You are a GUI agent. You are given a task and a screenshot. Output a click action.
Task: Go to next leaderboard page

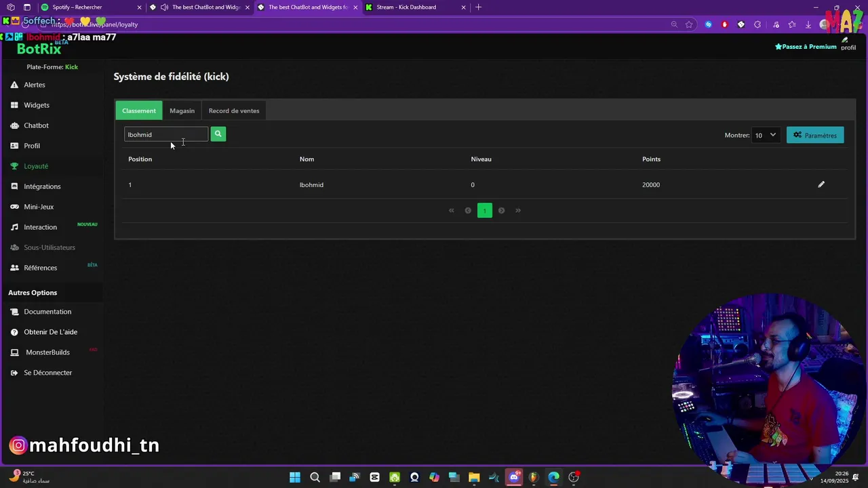point(501,210)
